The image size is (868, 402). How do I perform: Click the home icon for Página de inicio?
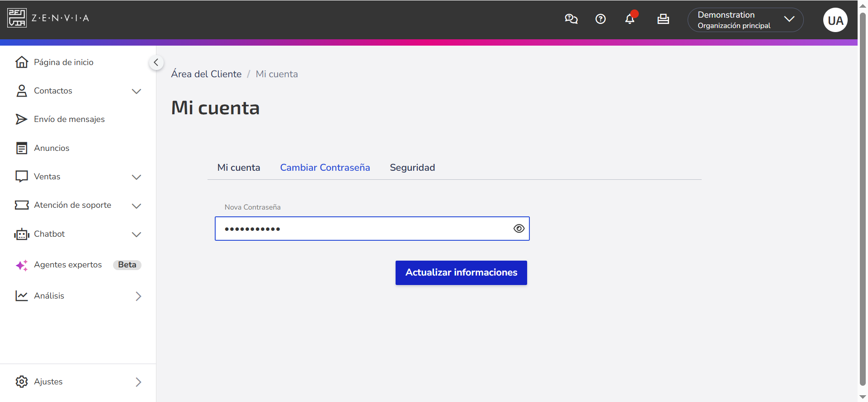point(21,62)
